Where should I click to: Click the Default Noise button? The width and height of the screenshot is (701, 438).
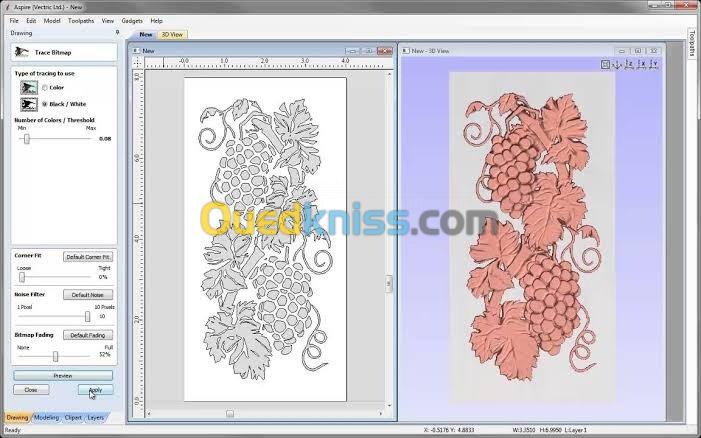[x=88, y=295]
